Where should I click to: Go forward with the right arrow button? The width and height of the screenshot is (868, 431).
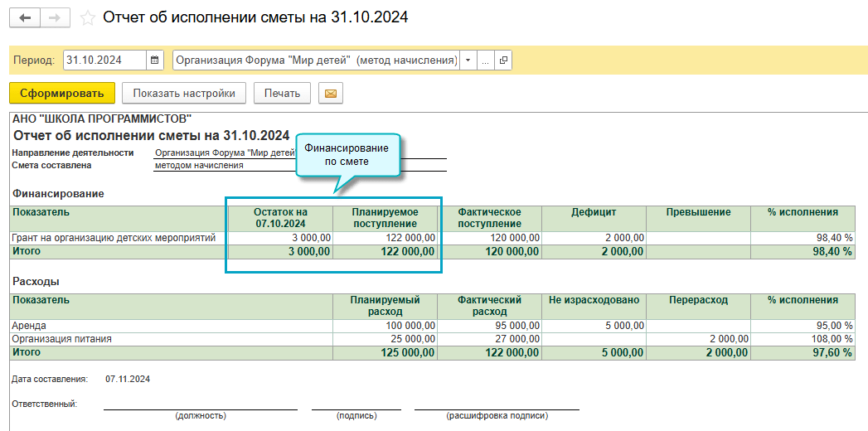pyautogui.click(x=55, y=17)
